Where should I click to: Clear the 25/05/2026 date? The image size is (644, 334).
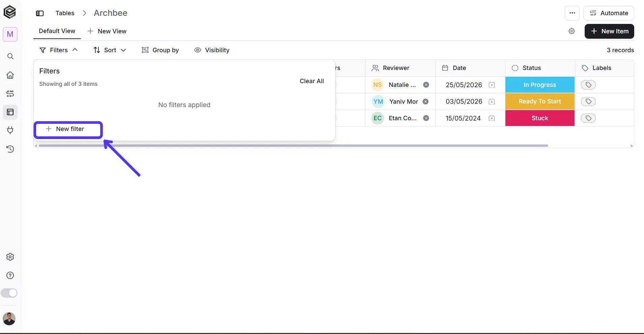(x=492, y=85)
